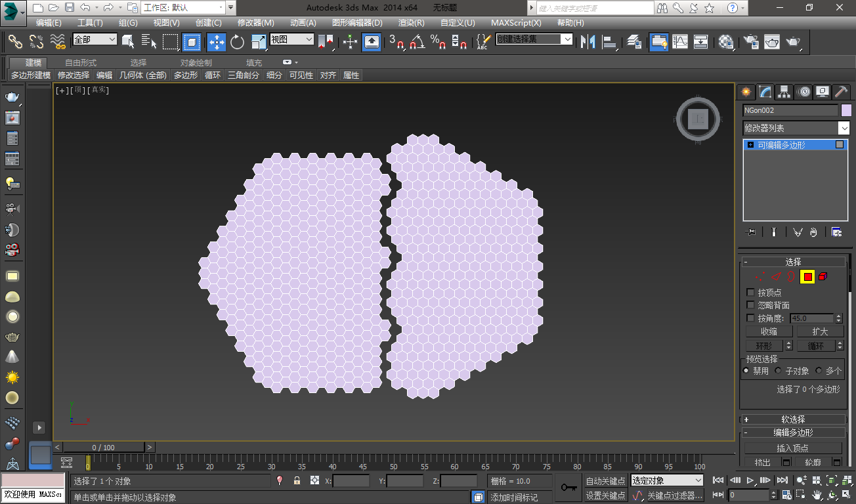Collapse the 编辑多边形 rollout

[793, 432]
